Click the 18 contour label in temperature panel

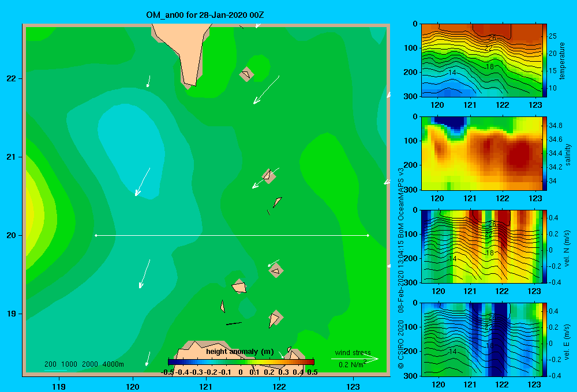pos(489,66)
